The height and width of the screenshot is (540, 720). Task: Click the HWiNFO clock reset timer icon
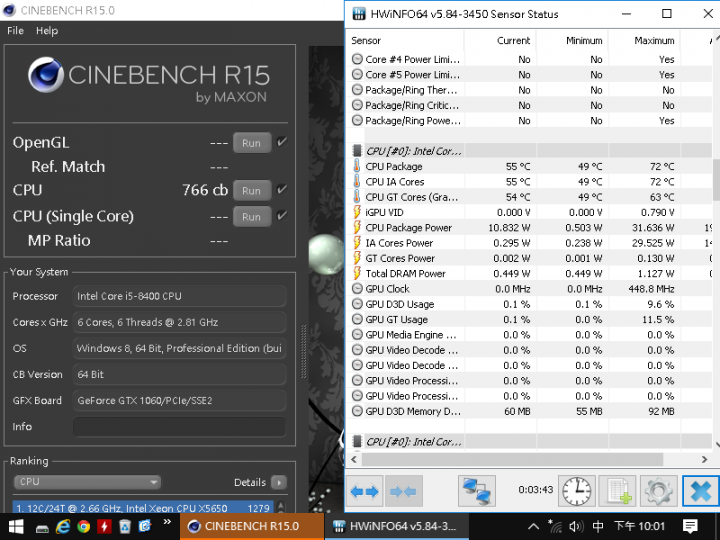click(x=577, y=491)
